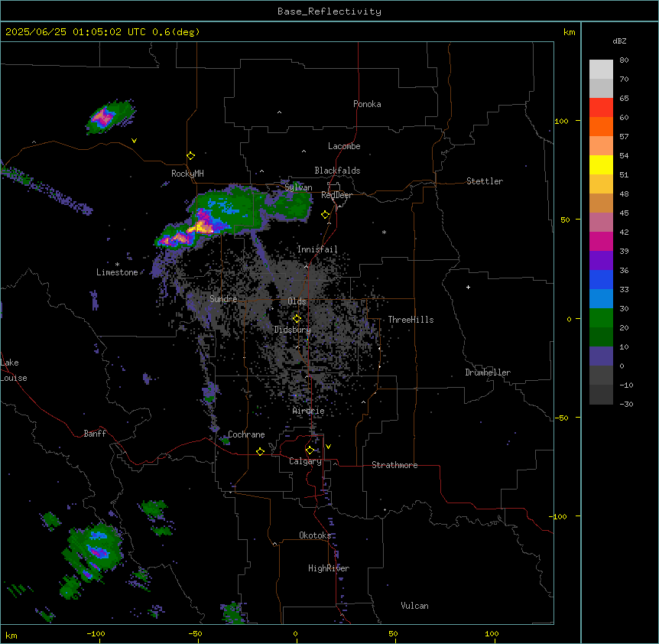Click the 36–39 dBZ purple legend swatch
Image resolution: width=659 pixels, height=644 pixels.
(x=601, y=261)
